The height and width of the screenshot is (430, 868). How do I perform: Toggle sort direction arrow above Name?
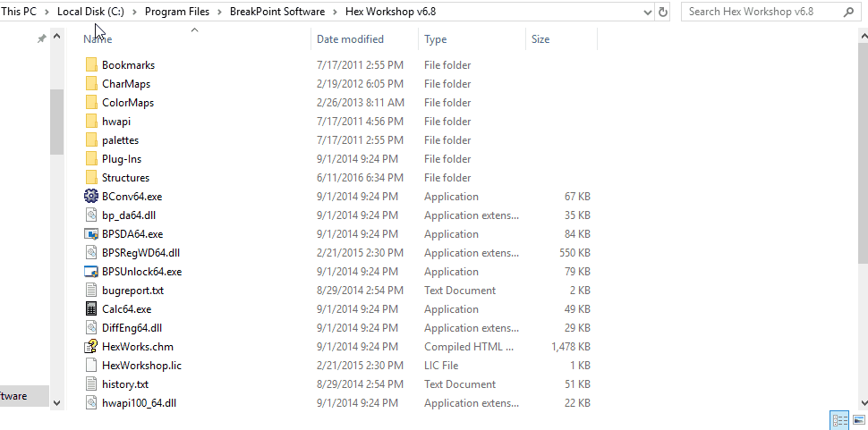pos(194,30)
